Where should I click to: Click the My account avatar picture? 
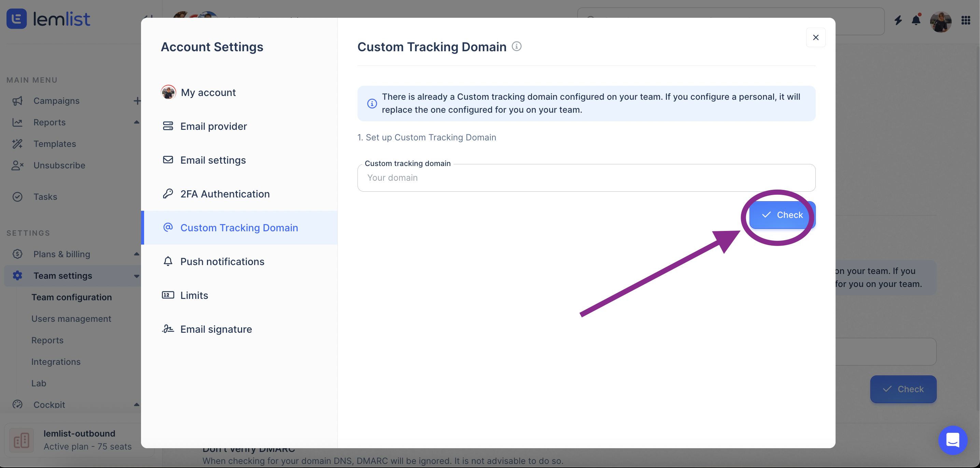coord(168,92)
